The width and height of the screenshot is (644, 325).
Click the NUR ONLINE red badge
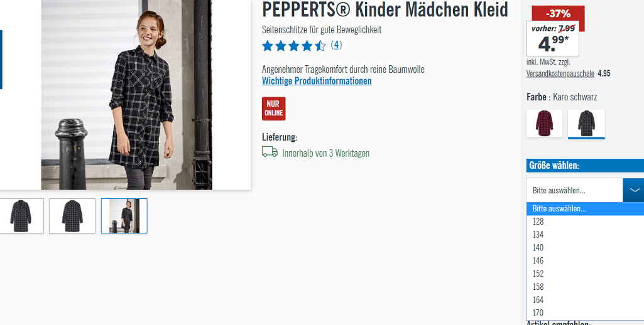[x=273, y=109]
